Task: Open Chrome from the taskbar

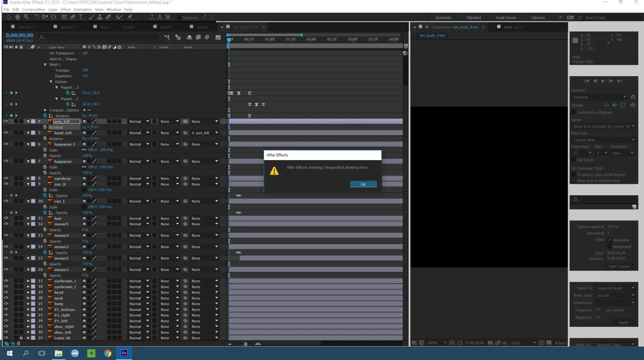Action: pyautogui.click(x=108, y=353)
